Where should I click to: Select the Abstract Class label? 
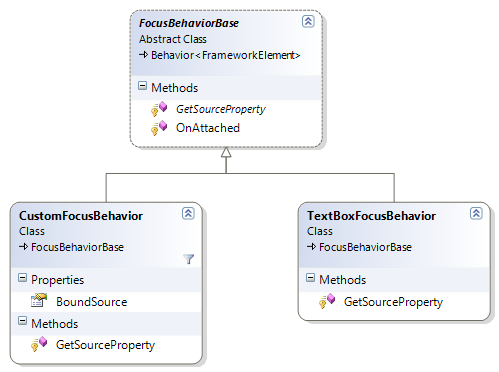173,39
